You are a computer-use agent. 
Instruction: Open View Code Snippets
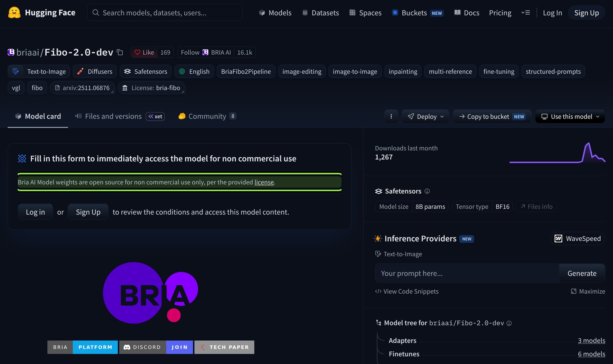407,291
